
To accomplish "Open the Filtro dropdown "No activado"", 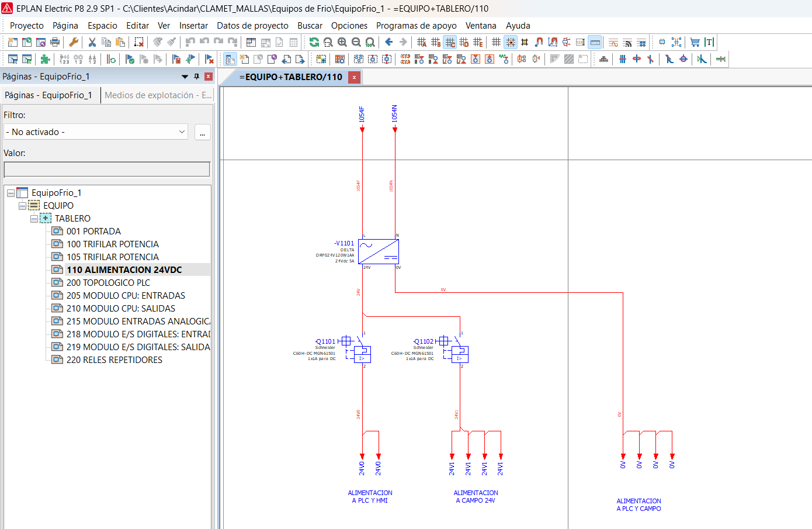I will tap(96, 132).
